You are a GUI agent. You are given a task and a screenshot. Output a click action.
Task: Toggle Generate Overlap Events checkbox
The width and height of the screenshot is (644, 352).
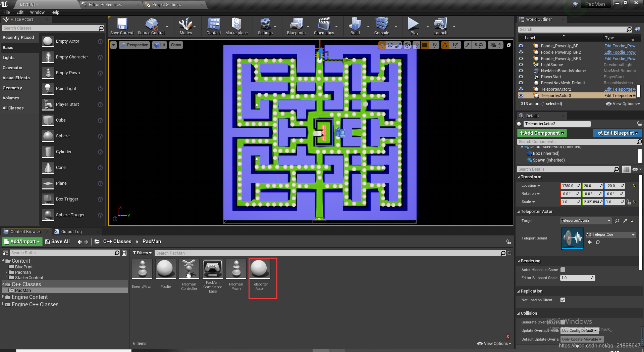click(563, 322)
